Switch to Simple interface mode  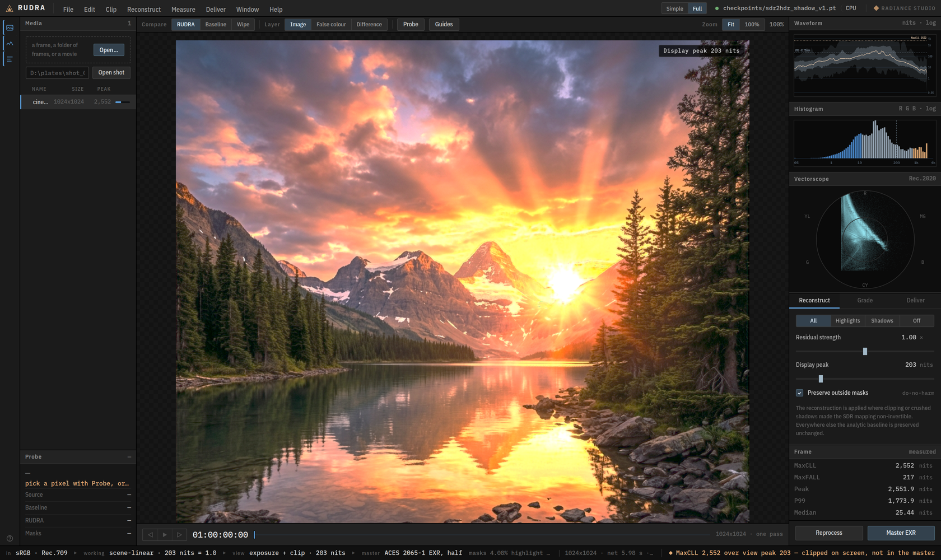[674, 8]
